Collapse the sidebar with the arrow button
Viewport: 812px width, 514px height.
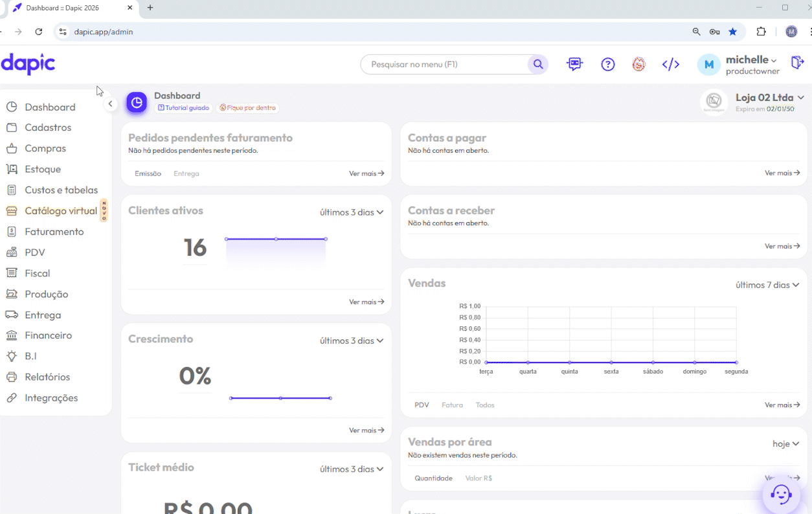[x=110, y=104]
